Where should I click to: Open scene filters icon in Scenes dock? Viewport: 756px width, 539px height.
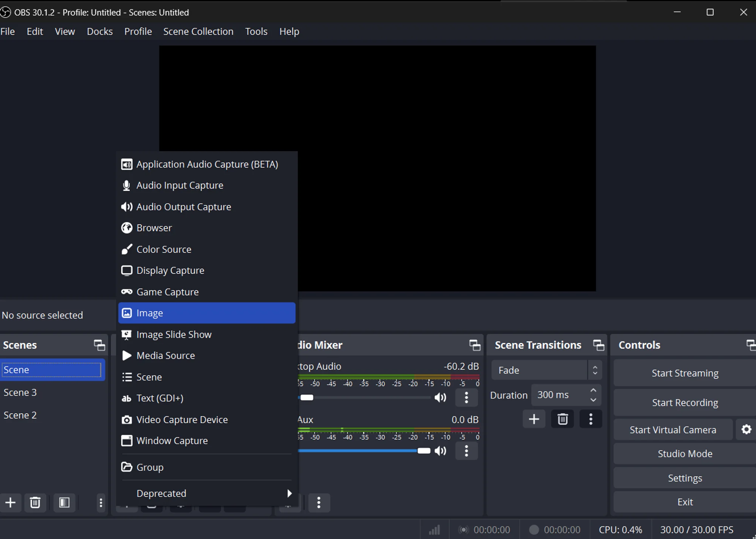[x=64, y=502]
